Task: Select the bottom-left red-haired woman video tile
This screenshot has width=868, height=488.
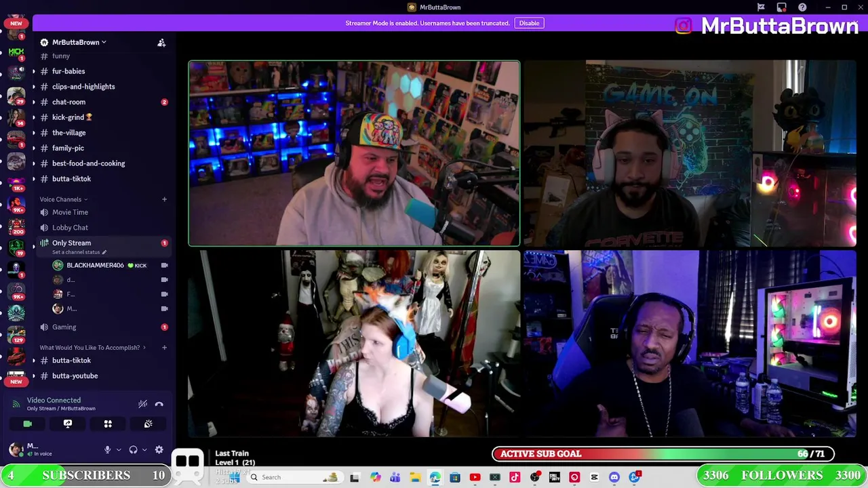Action: point(354,344)
